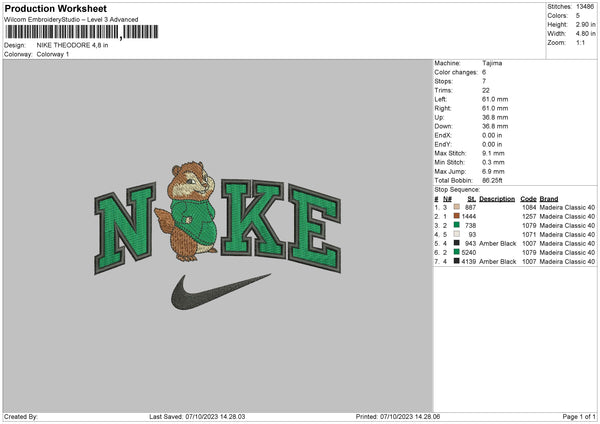The height and width of the screenshot is (424, 600).
Task: Click the Stops value '7'
Action: click(x=484, y=81)
